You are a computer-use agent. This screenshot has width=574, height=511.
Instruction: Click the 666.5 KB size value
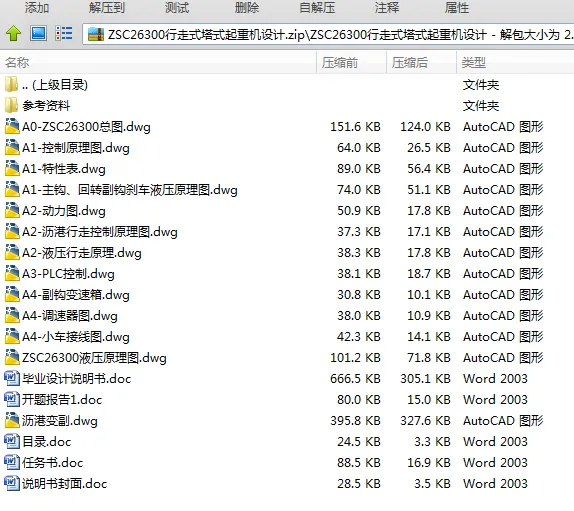click(355, 379)
